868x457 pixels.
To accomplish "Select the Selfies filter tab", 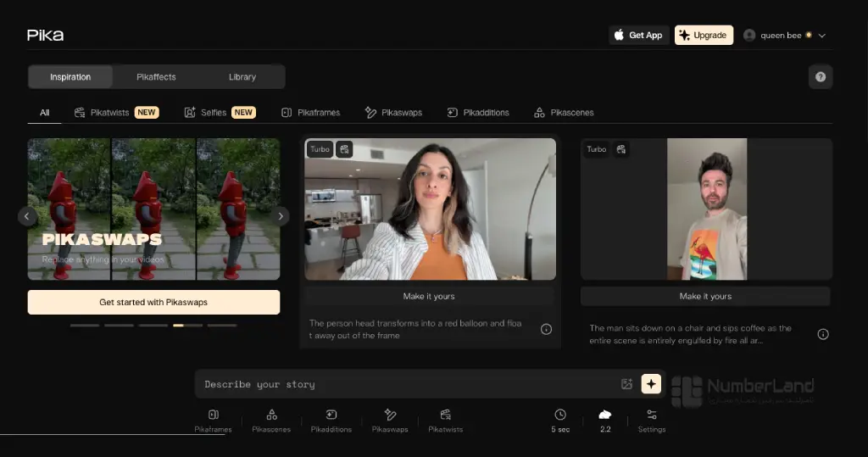I will [220, 113].
